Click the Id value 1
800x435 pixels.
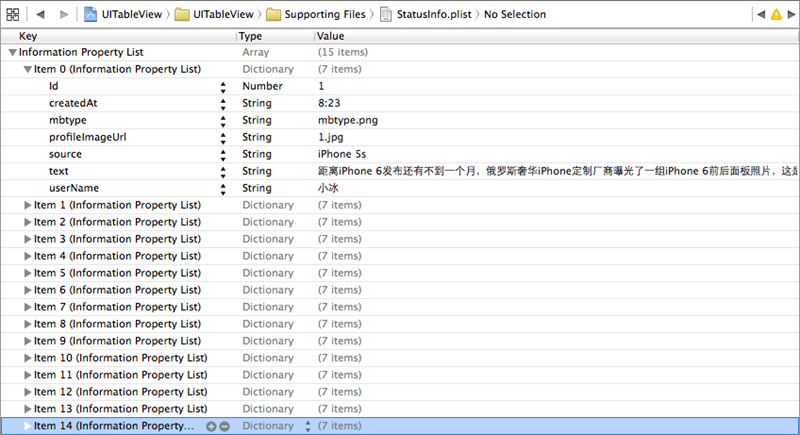coord(321,86)
